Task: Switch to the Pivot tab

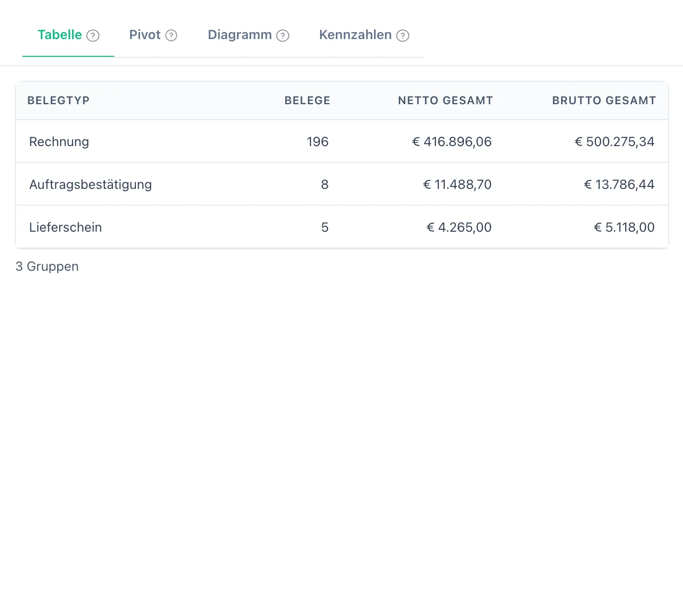Action: tap(153, 35)
